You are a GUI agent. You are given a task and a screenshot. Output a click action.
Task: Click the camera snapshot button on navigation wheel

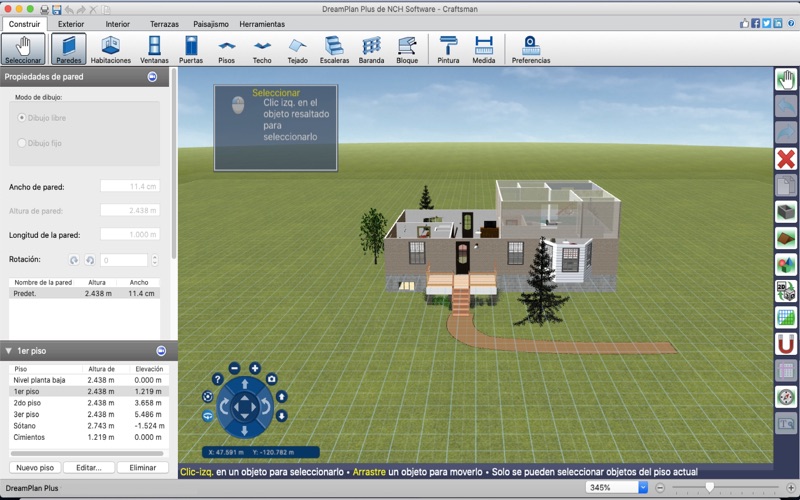(271, 379)
